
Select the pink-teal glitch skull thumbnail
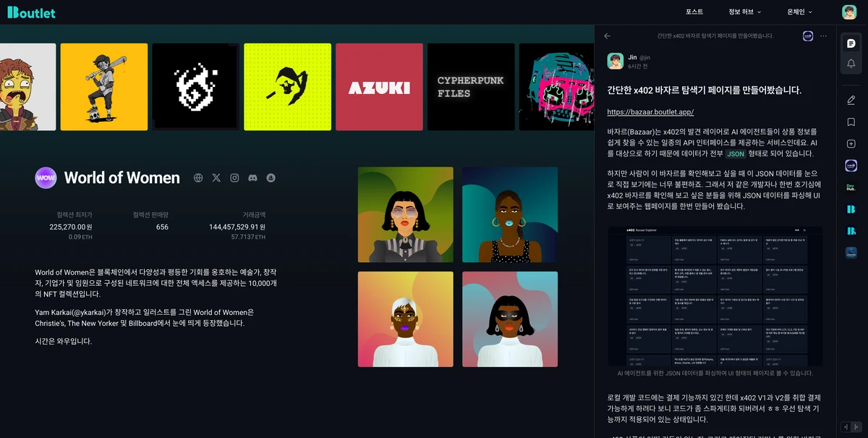557,87
